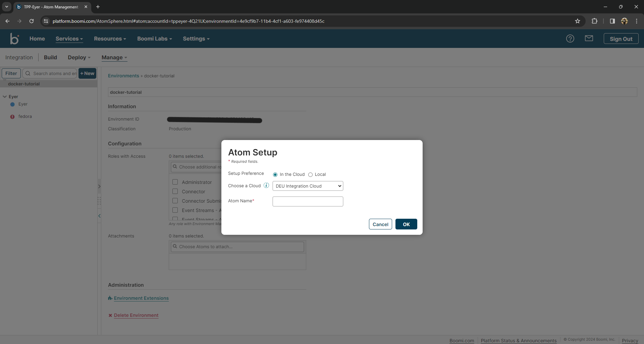Image resolution: width=644 pixels, height=344 pixels.
Task: Select the Local setup preference radio button
Action: [311, 174]
